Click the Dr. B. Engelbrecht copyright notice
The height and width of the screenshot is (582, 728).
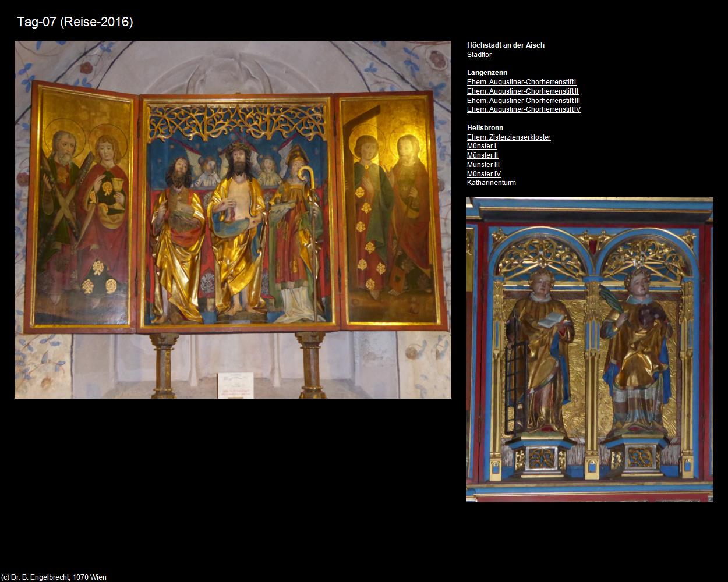54,577
